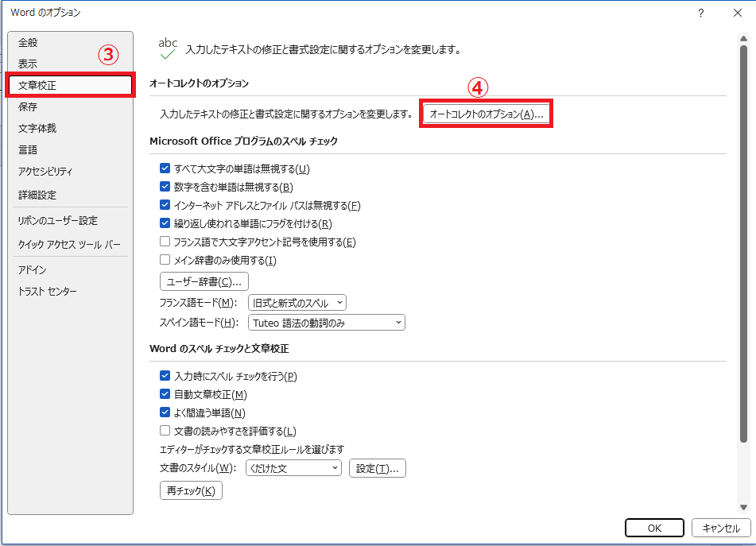Open リボンのユーザー設定 category

[71, 220]
